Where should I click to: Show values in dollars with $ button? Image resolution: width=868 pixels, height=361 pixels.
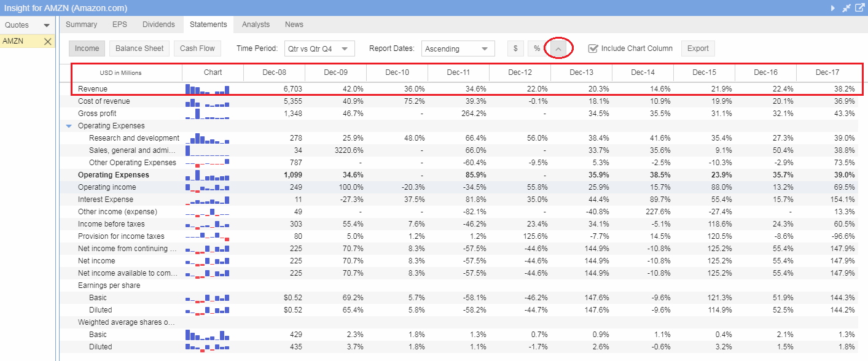point(515,49)
